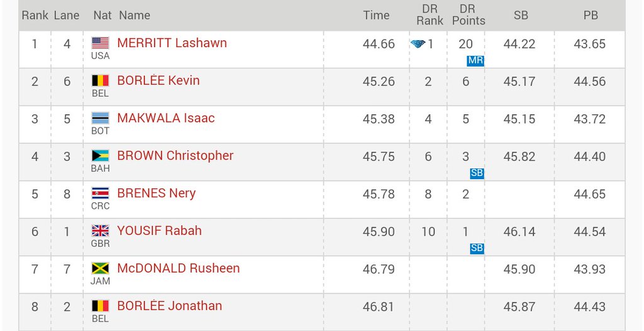Click the MR badge in Merritt's row

click(475, 61)
